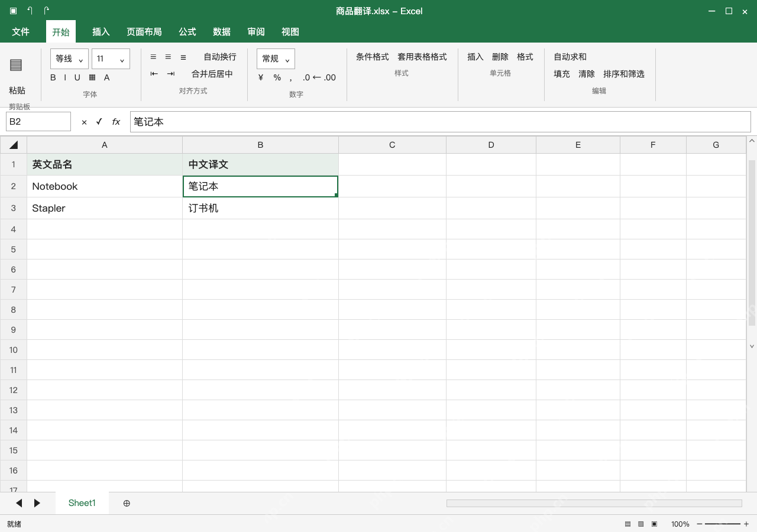Screen dimensions: 757x532
Task: Click the vertical scrollbar of the worksheet
Action: (x=752, y=242)
